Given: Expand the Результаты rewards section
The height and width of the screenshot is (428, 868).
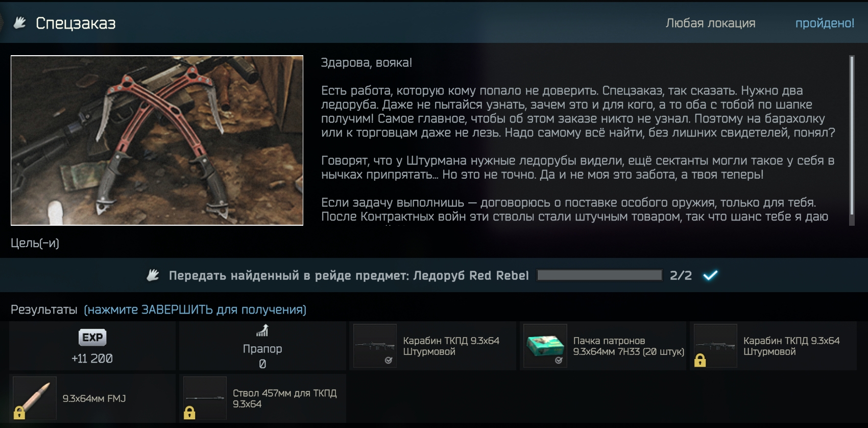Looking at the screenshot, I should pyautogui.click(x=44, y=310).
